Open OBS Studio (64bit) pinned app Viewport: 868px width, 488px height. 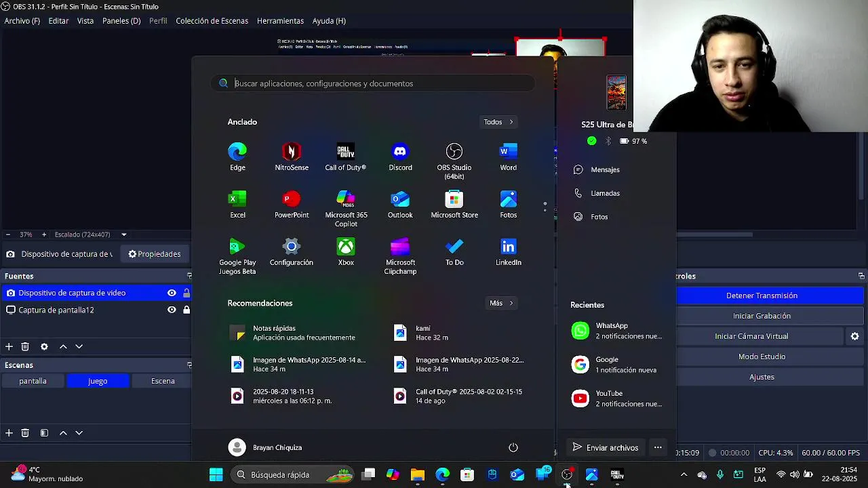click(x=454, y=161)
